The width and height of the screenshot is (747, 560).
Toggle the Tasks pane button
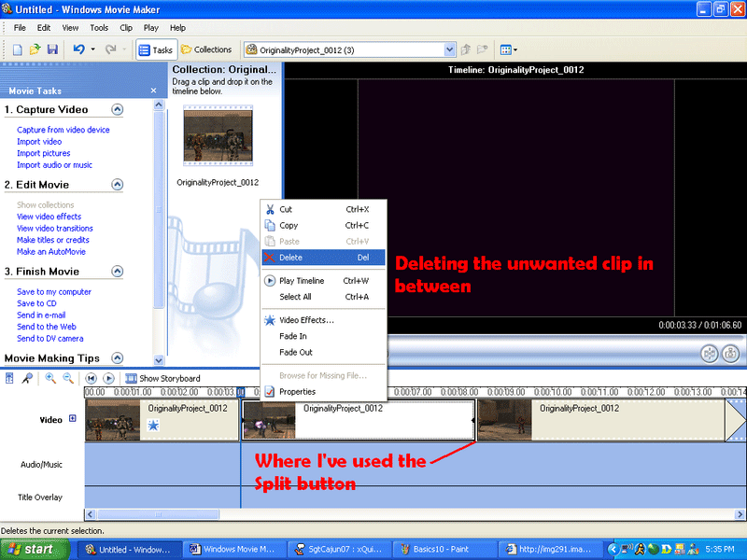pyautogui.click(x=155, y=49)
